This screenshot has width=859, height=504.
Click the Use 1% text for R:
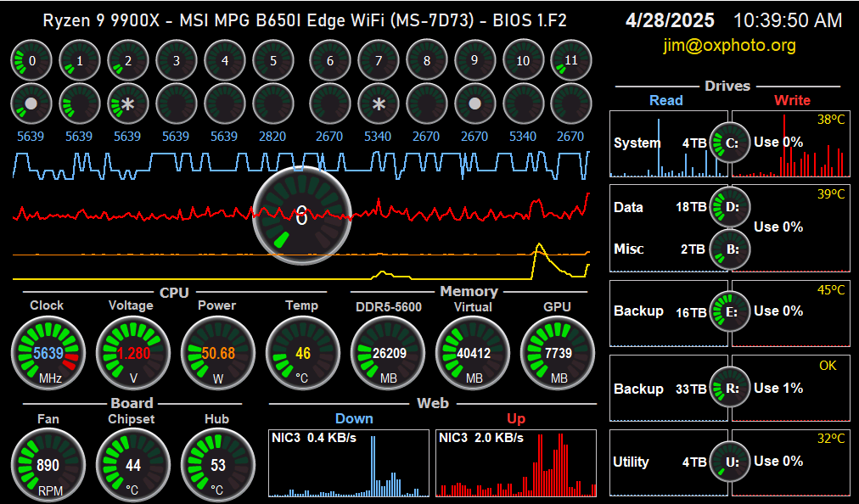tap(778, 389)
